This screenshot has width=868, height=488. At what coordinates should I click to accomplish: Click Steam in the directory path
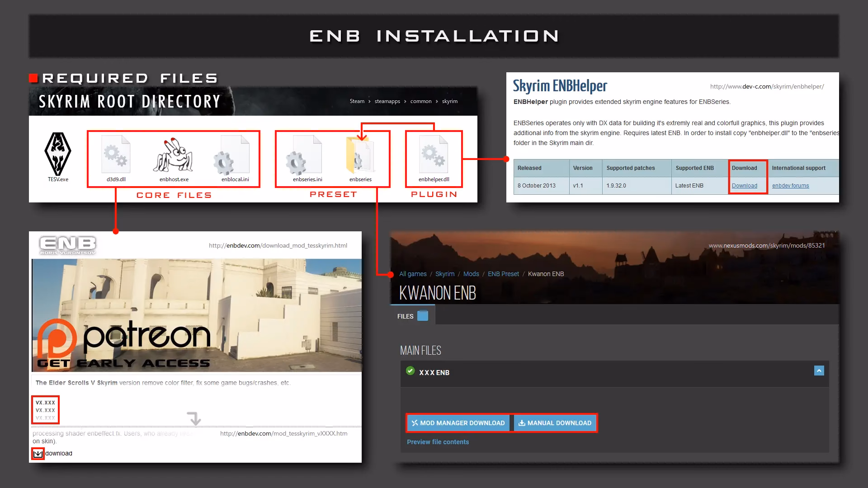click(x=357, y=101)
